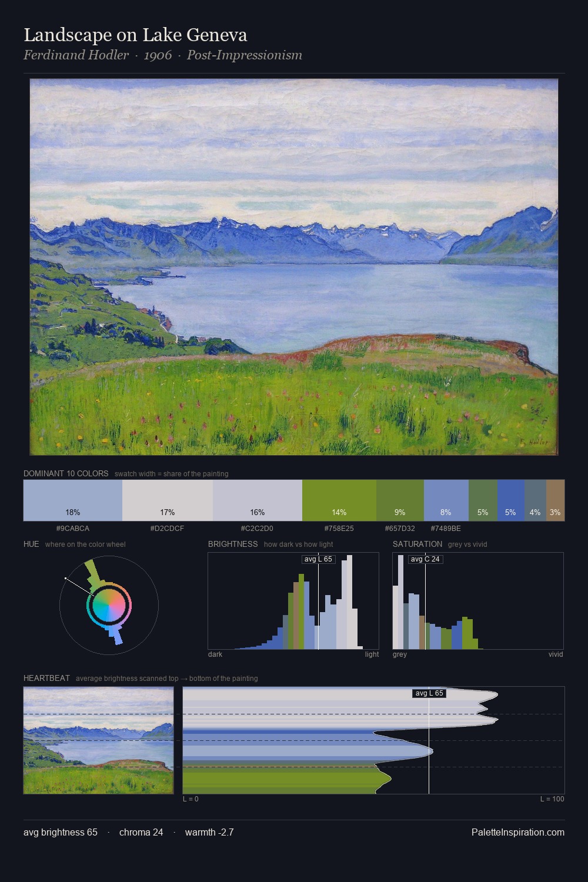This screenshot has height=882, width=588.
Task: Click the hex label '#7489BE'
Action: coord(446,529)
